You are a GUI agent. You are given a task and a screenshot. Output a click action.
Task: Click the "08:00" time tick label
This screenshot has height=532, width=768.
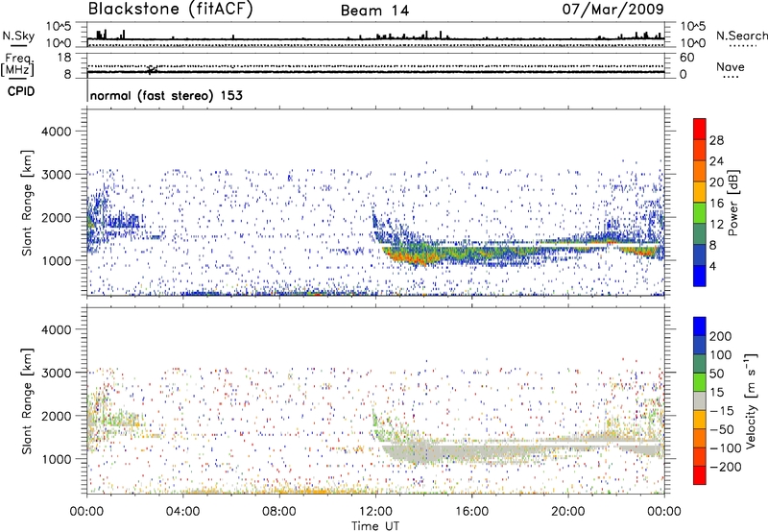click(279, 512)
